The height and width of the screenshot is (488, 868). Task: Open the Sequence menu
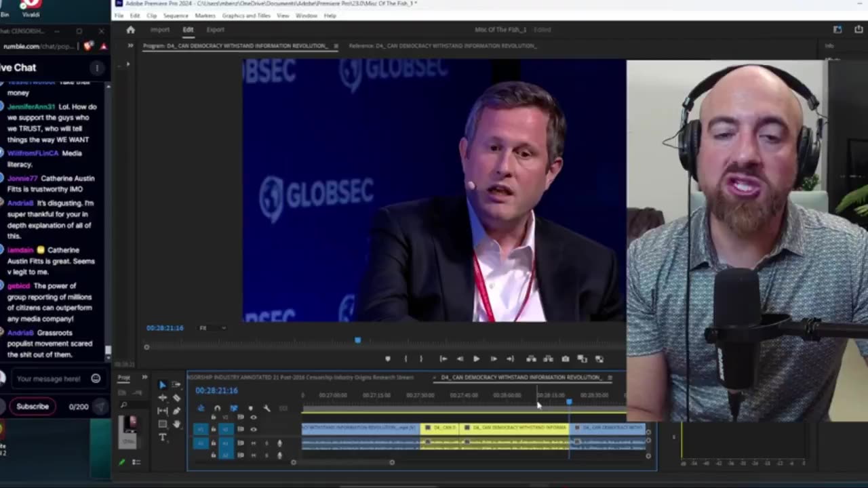coord(176,16)
